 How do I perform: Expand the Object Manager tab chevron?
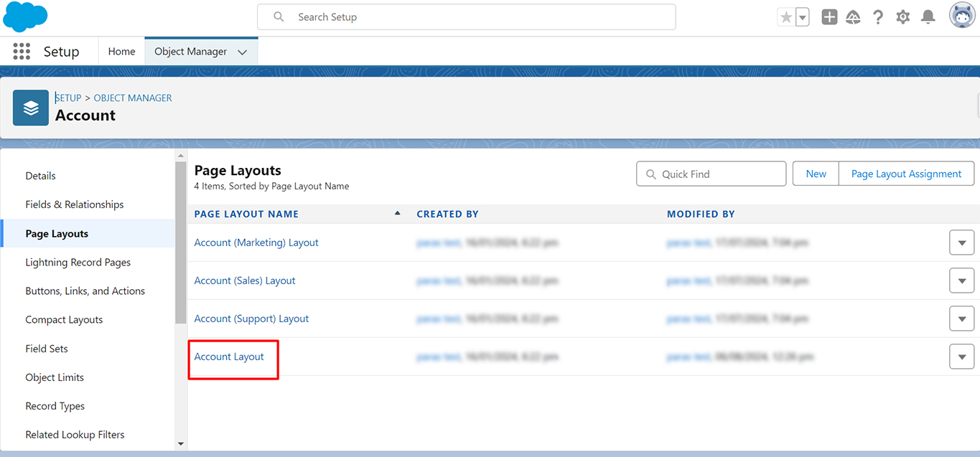tap(243, 52)
